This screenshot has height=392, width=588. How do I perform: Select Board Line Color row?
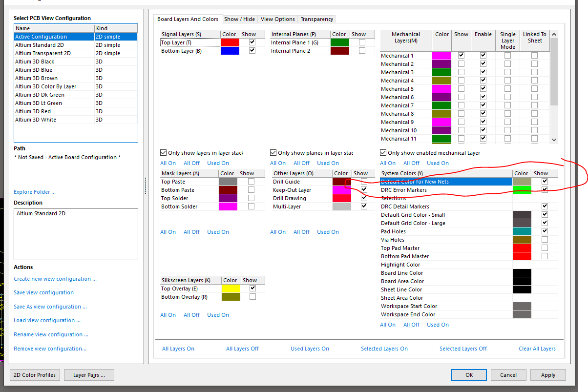469,273
